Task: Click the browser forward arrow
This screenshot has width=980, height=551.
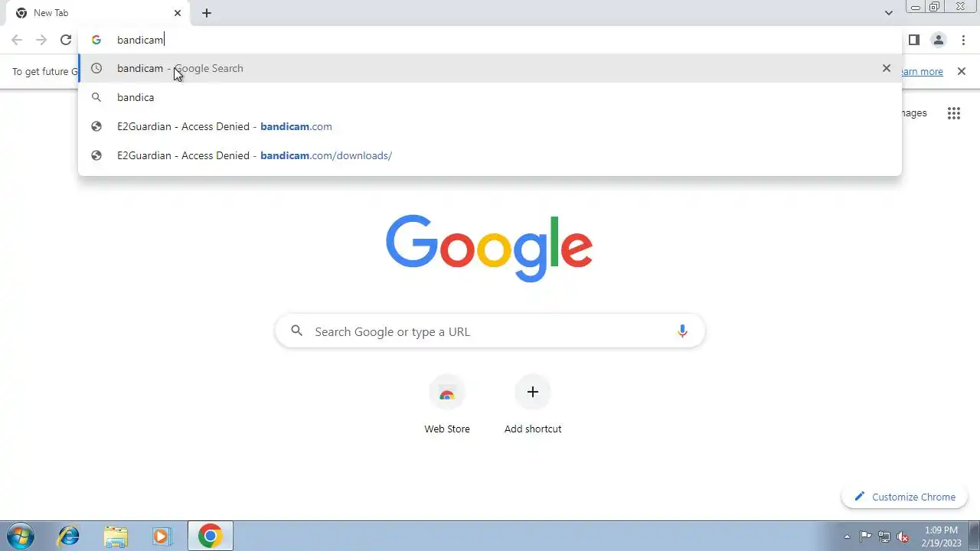Action: pos(41,40)
